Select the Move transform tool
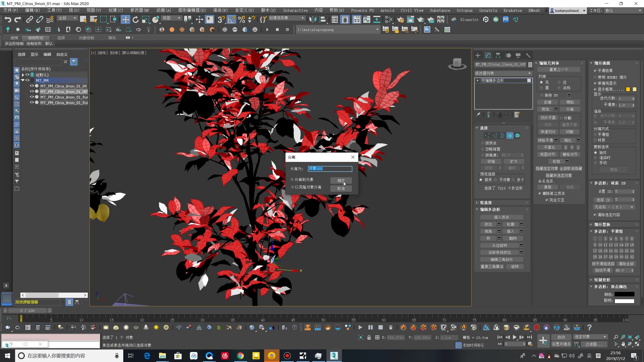The image size is (644, 362). [x=125, y=20]
